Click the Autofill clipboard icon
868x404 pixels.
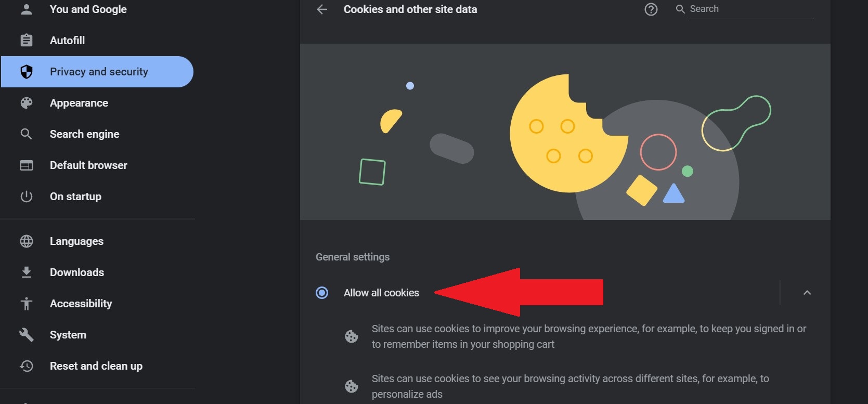tap(27, 40)
